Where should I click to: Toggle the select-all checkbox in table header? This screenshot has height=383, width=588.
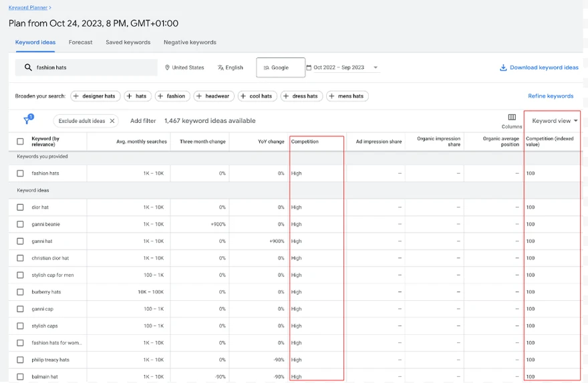[20, 141]
